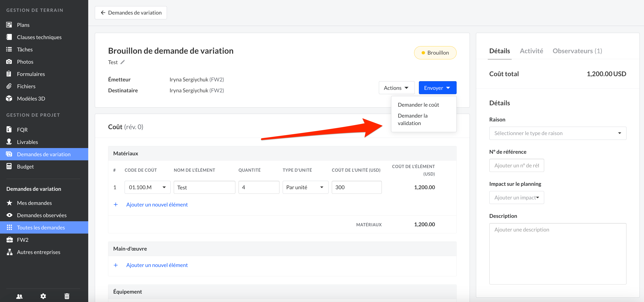This screenshot has width=644, height=302.
Task: Expand the Actions dropdown
Action: point(396,88)
